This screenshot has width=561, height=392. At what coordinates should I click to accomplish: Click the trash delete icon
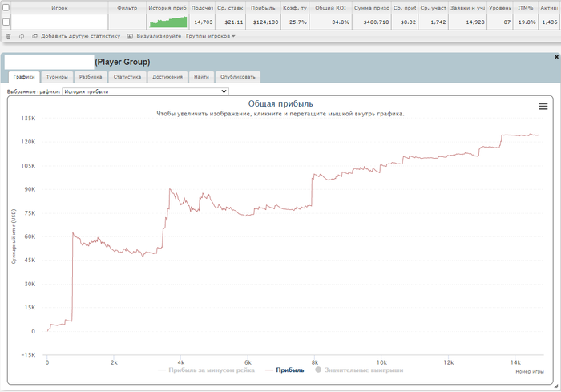9,37
